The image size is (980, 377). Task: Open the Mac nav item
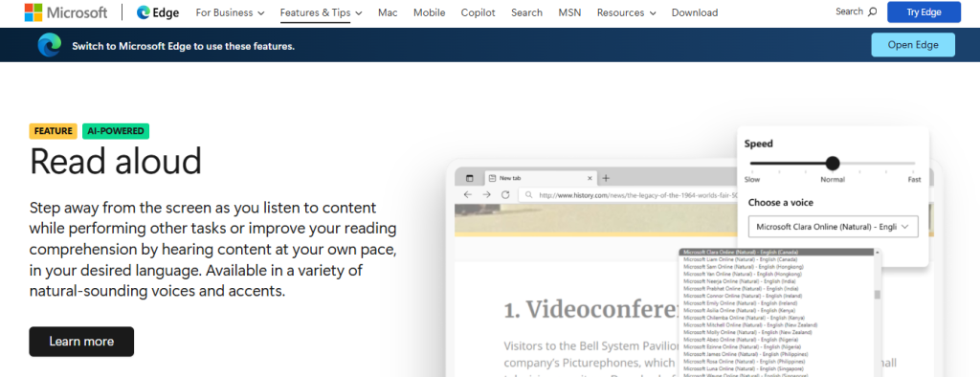click(388, 12)
